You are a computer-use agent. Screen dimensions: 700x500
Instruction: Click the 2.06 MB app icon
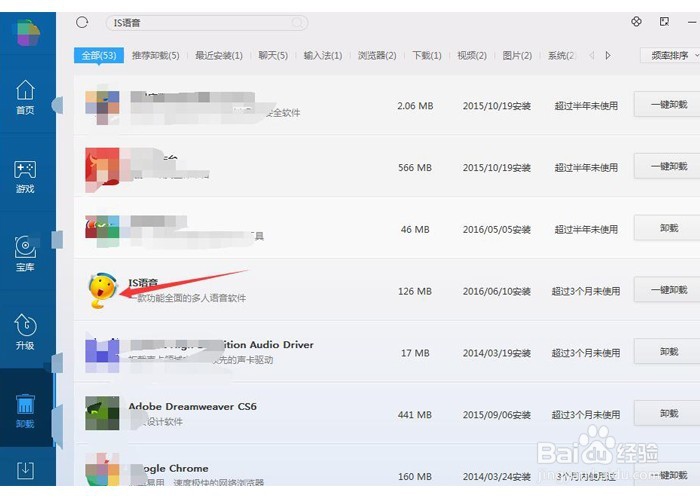(102, 107)
